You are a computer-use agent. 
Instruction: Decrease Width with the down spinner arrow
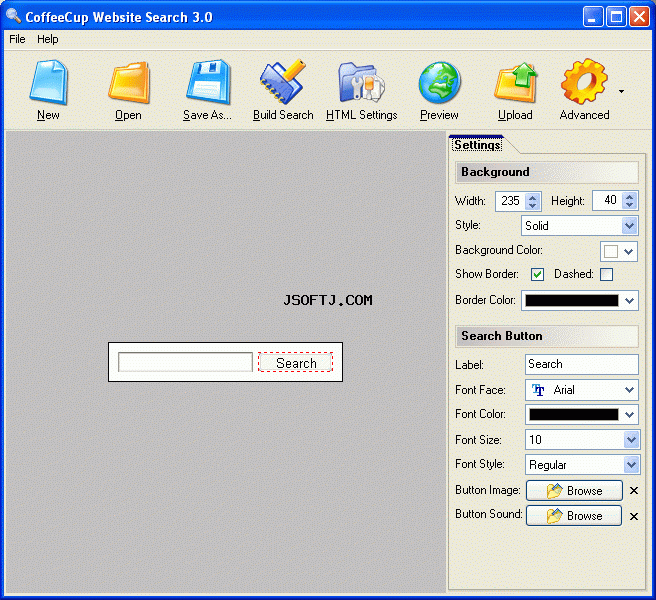click(x=532, y=205)
